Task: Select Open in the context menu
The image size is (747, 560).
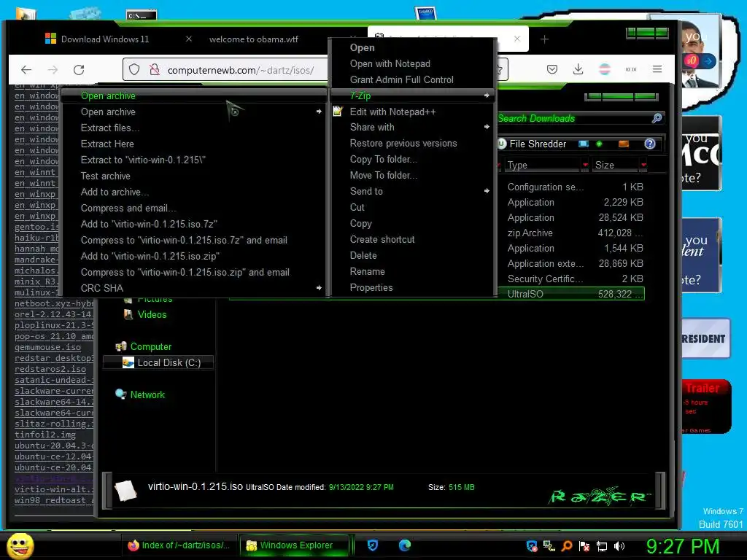Action: pos(413,47)
